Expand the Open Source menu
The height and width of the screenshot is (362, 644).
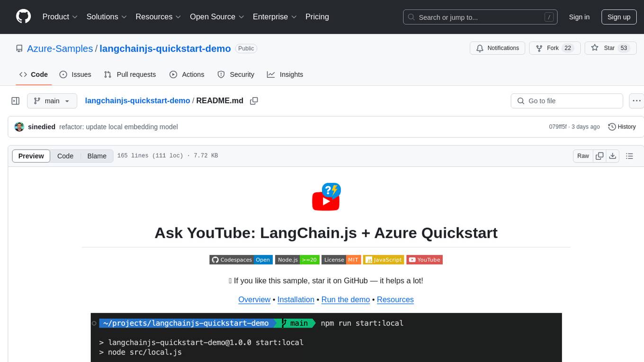click(x=217, y=17)
